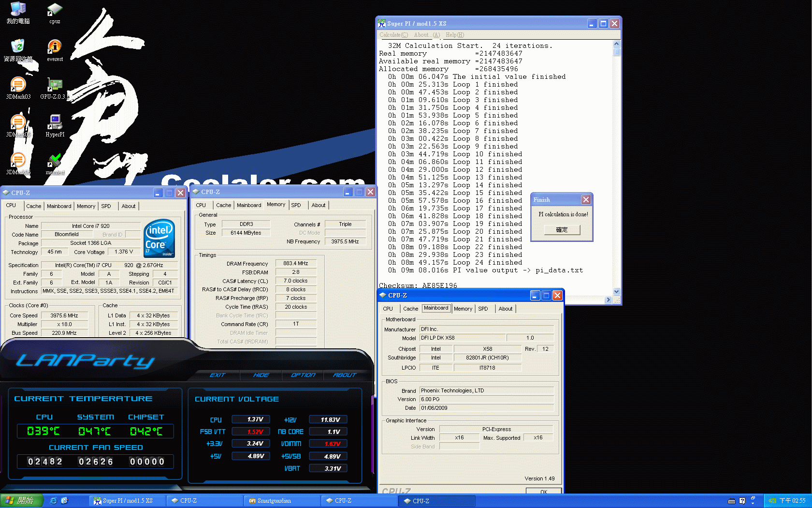Image resolution: width=812 pixels, height=508 pixels.
Task: Select Cache tab in leftmost CPU-Z window
Action: click(34, 206)
